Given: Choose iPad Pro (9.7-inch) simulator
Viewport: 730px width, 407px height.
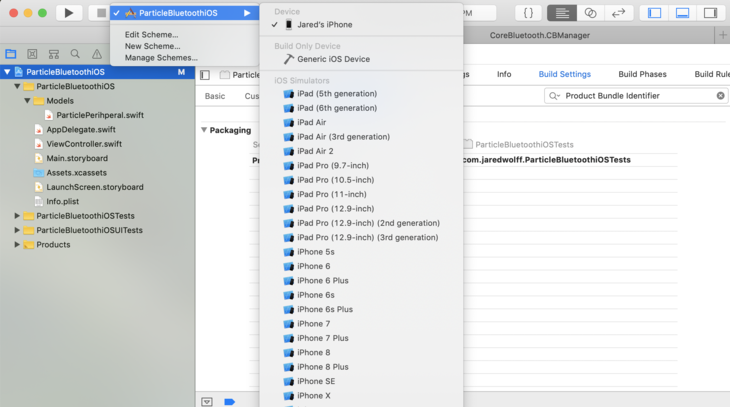Looking at the screenshot, I should (x=361, y=166).
